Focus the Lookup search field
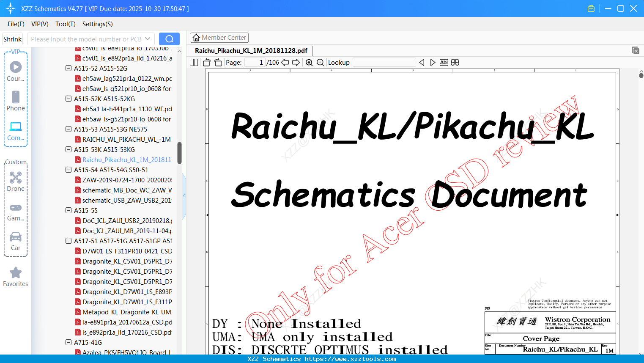This screenshot has height=363, width=644. pos(384,63)
